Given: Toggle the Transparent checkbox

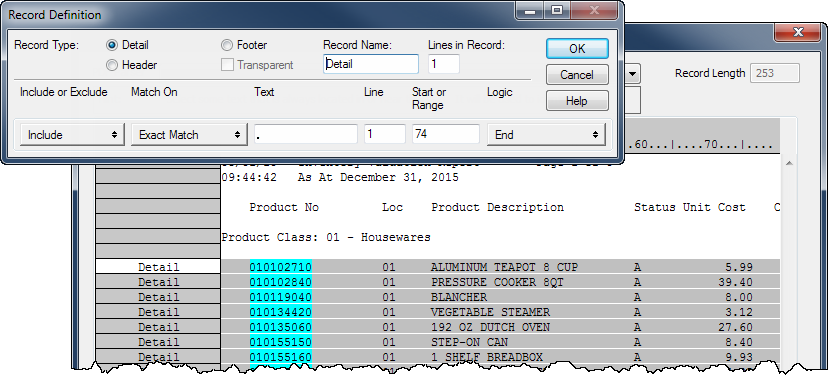Looking at the screenshot, I should click(x=227, y=65).
